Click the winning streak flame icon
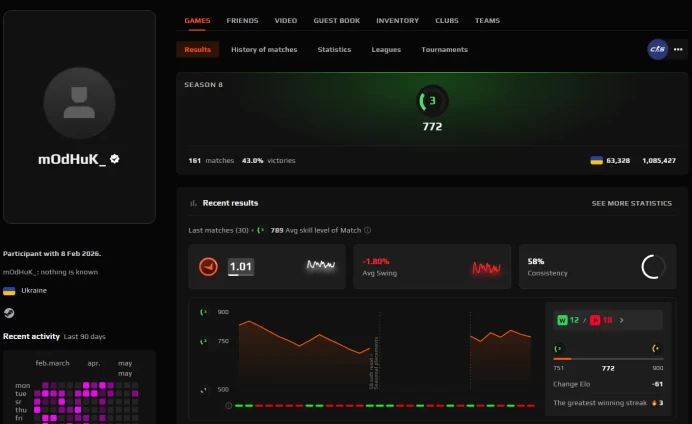692x424 pixels. pyautogui.click(x=654, y=402)
